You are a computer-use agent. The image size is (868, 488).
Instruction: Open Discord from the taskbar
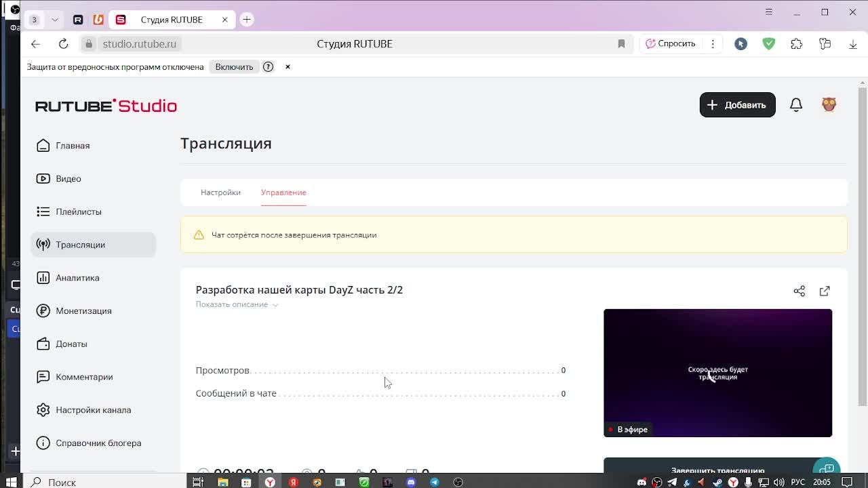tap(411, 482)
